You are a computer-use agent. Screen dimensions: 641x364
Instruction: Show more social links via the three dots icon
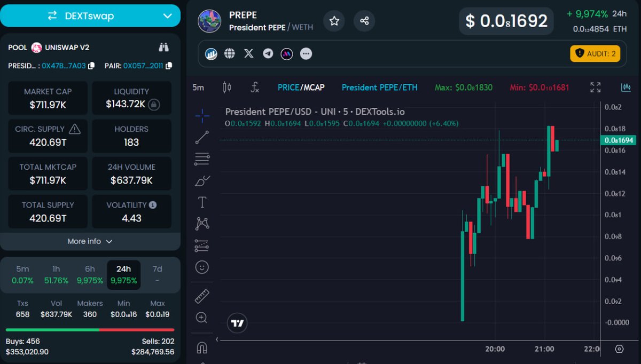click(306, 53)
